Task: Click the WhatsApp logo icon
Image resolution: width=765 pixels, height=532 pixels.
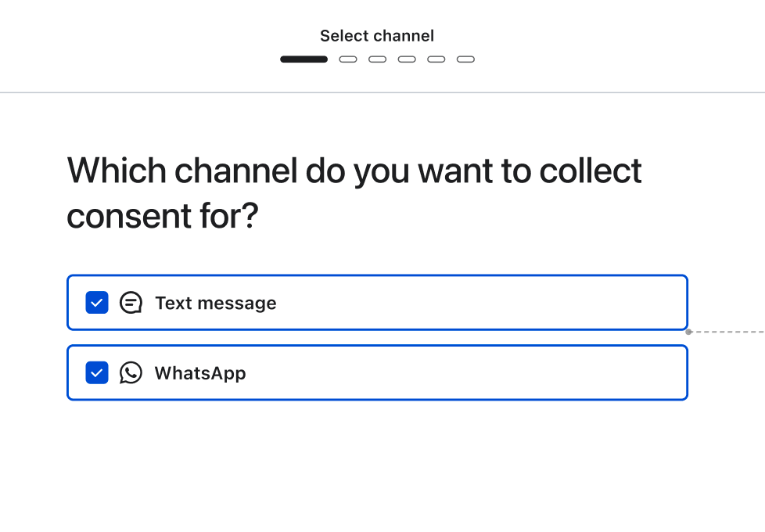Action: coord(131,373)
